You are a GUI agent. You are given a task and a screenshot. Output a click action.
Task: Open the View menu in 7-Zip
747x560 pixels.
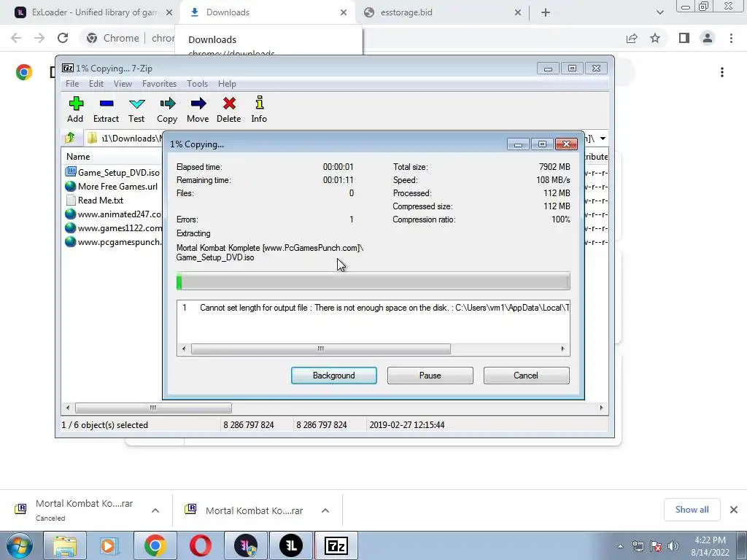pos(123,84)
